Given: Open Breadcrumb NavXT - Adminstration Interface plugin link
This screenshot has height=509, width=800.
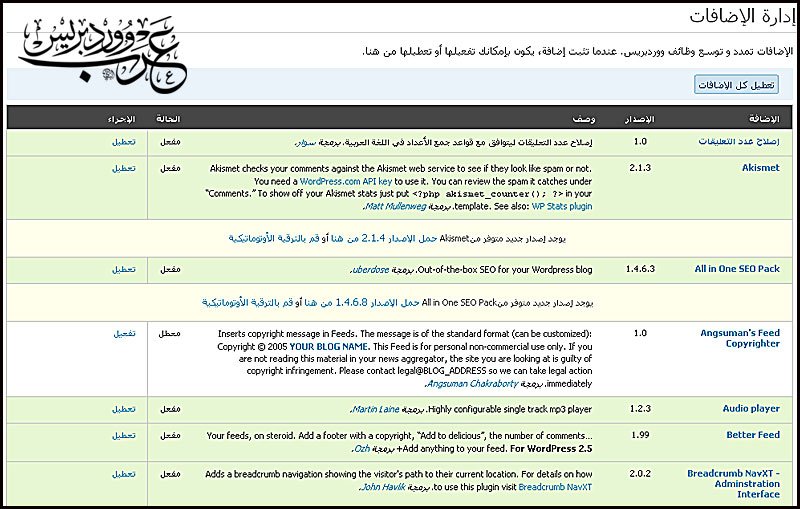Looking at the screenshot, I should pyautogui.click(x=733, y=483).
